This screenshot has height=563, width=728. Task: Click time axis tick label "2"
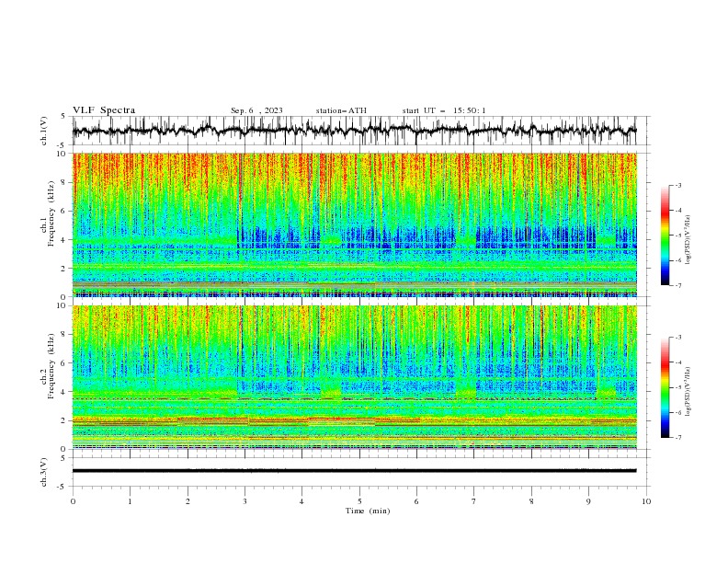[188, 501]
